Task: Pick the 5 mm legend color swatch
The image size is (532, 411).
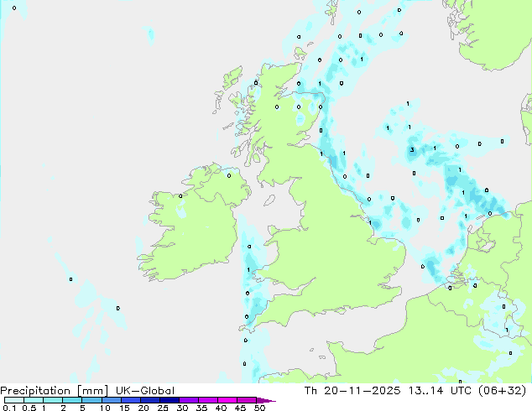Action: click(x=91, y=400)
